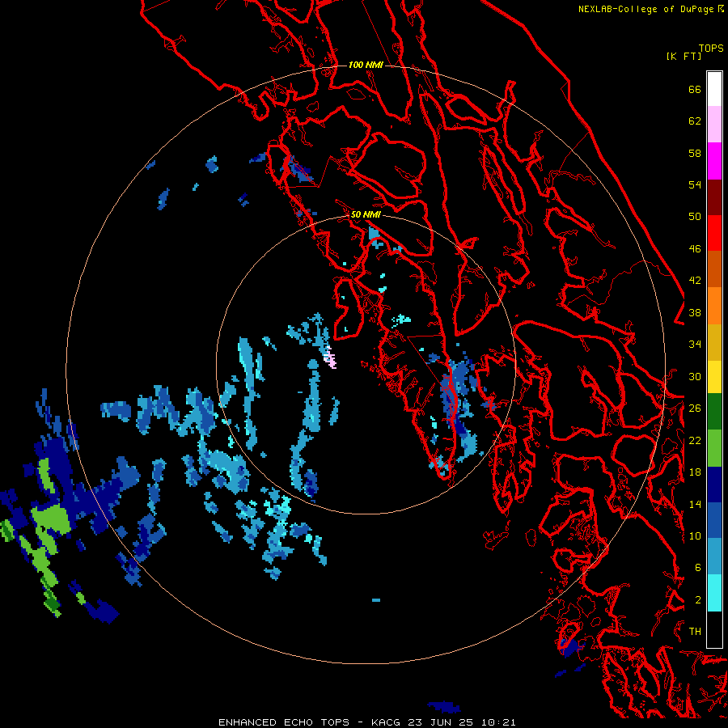This screenshot has height=728, width=728.
Task: Click the legend value 10
Action: [695, 535]
